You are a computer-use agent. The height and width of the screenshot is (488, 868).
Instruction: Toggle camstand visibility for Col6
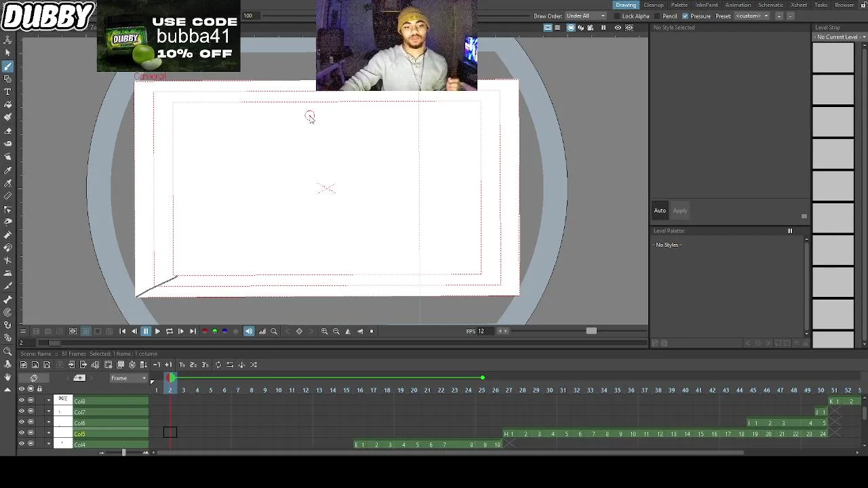[31, 422]
